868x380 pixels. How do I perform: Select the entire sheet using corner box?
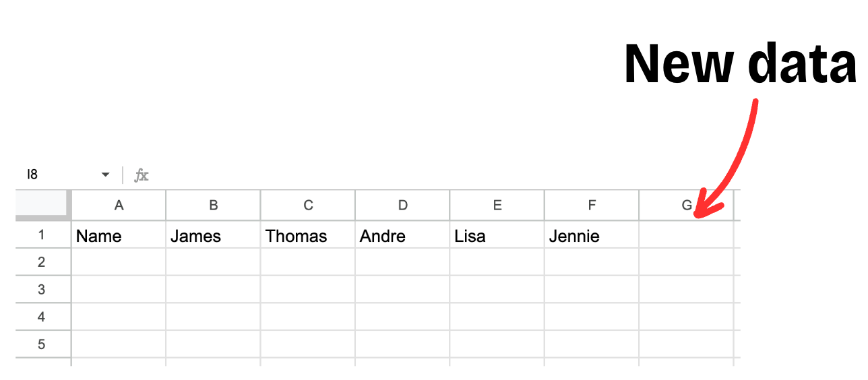(42, 205)
